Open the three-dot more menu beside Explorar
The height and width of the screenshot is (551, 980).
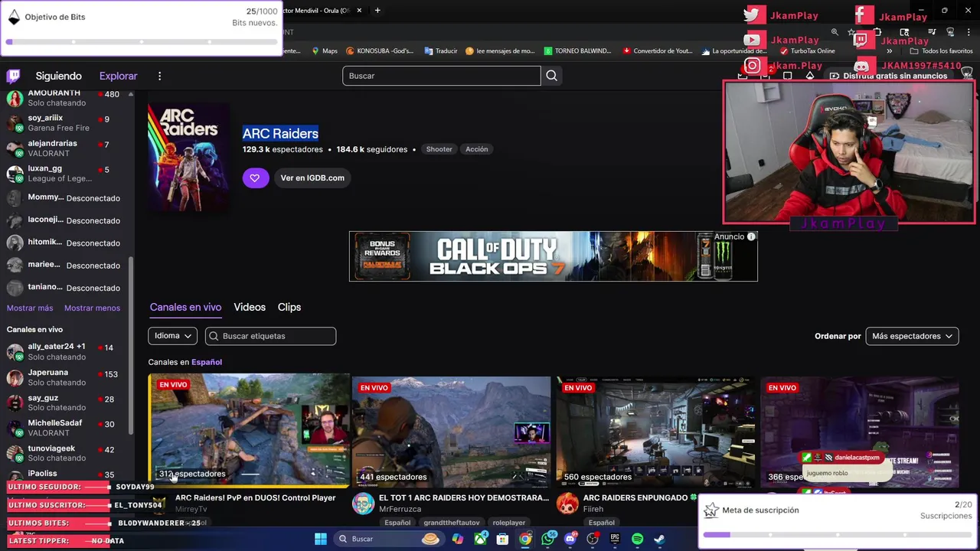point(159,76)
